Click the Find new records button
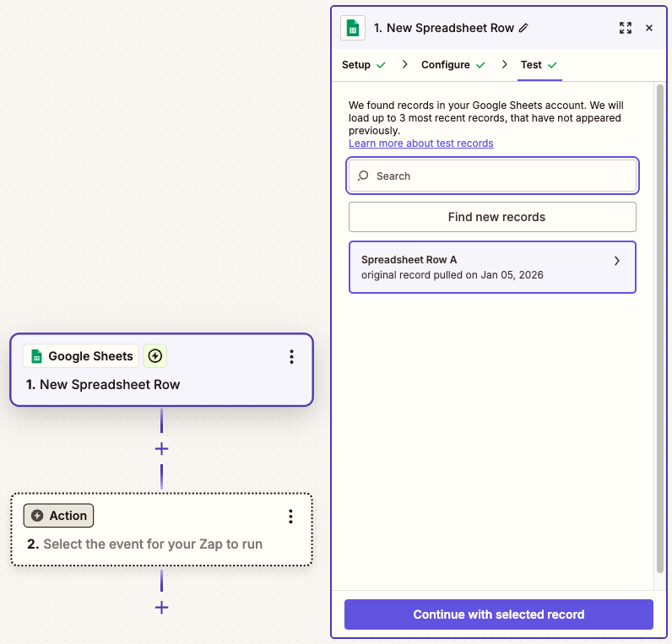The width and height of the screenshot is (672, 644). (492, 217)
